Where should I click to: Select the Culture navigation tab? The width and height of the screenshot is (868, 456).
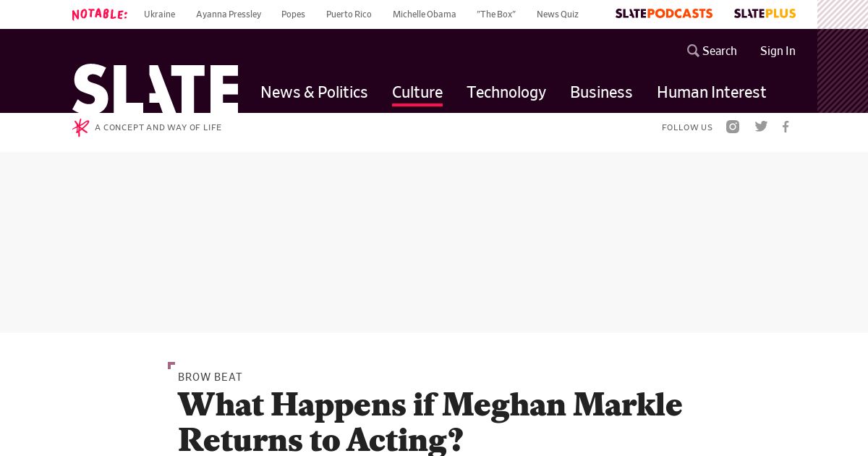417,92
